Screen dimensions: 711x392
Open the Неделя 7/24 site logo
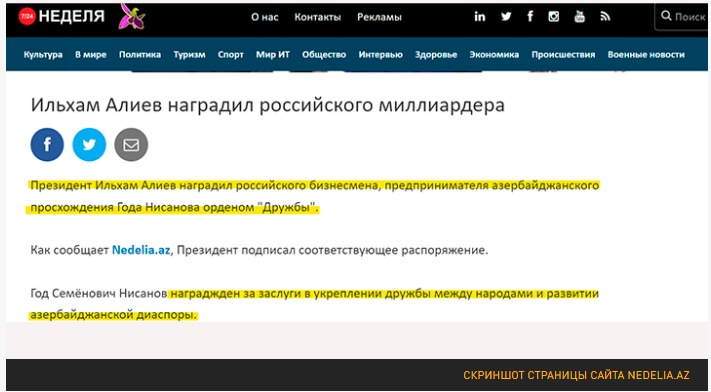tap(61, 17)
